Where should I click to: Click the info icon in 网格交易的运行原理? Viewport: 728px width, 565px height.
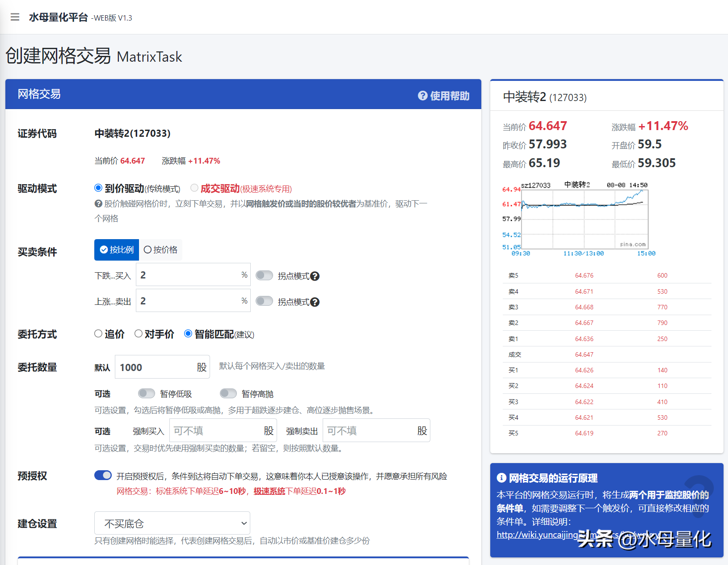(x=501, y=478)
